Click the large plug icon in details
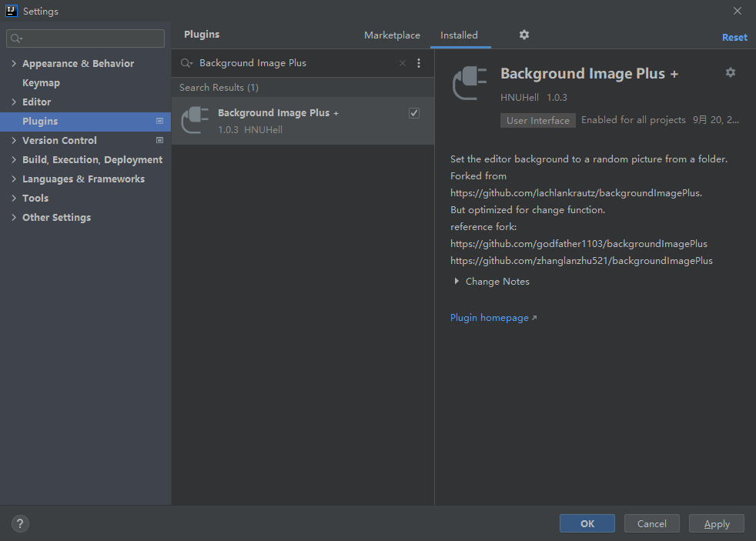 point(469,83)
